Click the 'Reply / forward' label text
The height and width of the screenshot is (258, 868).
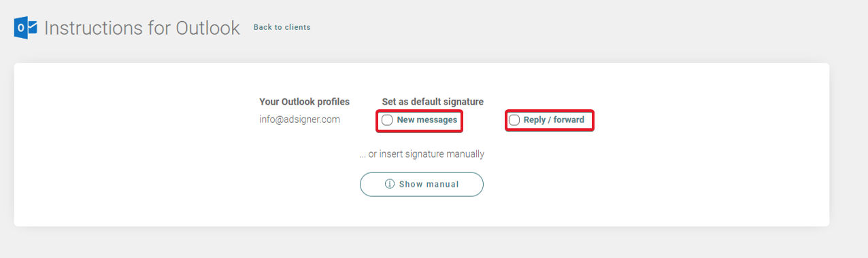(x=554, y=120)
